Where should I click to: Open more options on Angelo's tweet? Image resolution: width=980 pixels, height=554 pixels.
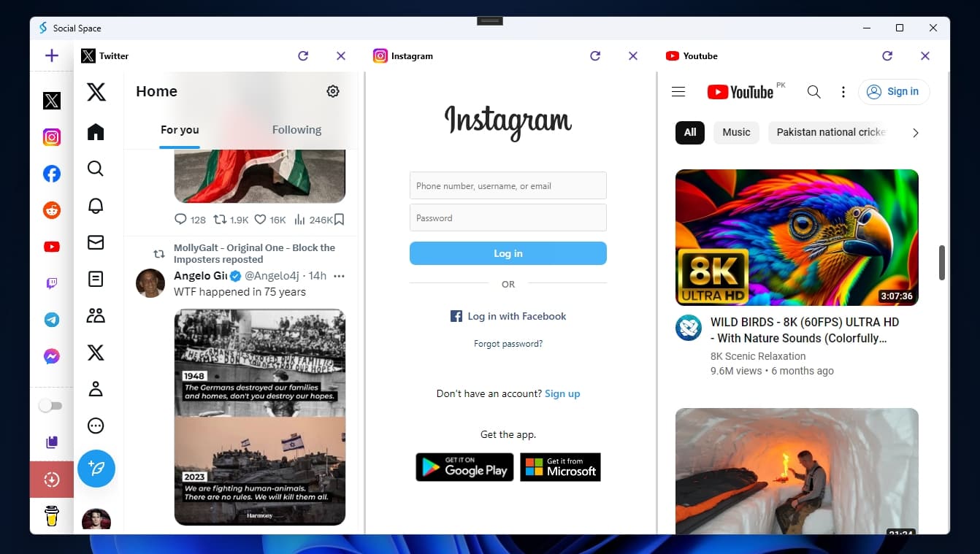pyautogui.click(x=339, y=276)
